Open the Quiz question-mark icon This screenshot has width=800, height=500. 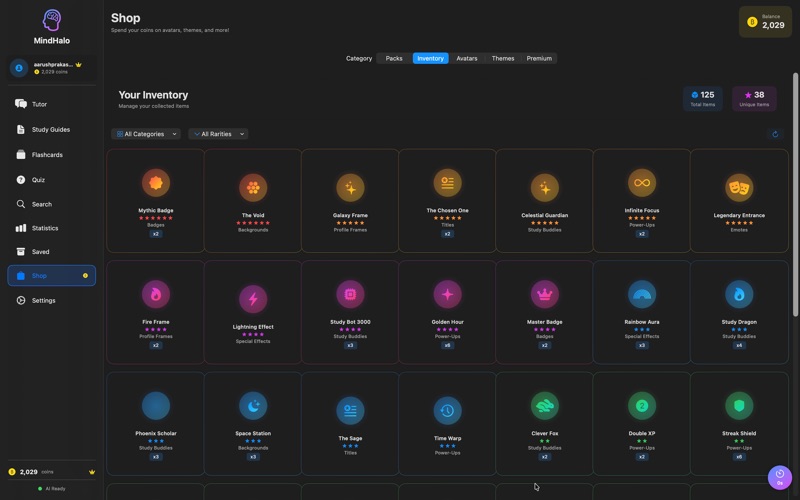tap(21, 180)
